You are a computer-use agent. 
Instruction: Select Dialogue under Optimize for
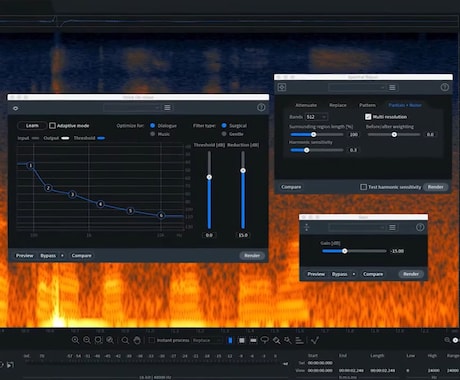[x=152, y=125]
